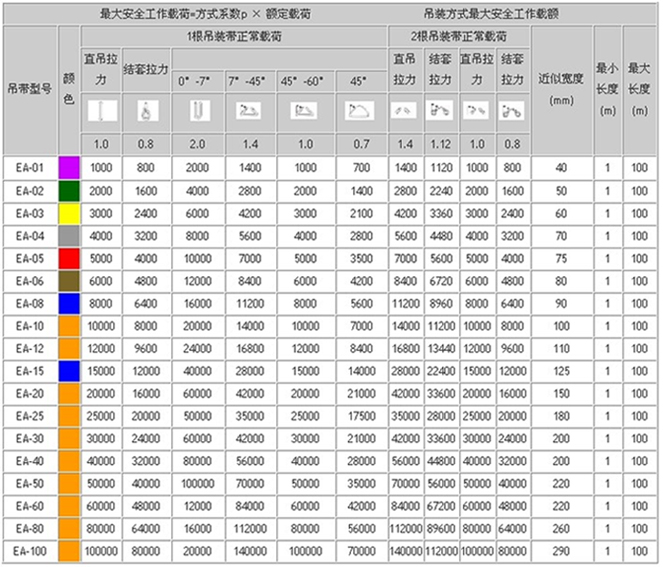Click model label EA-05
Viewport: 663px width, 567px height.
(30, 258)
